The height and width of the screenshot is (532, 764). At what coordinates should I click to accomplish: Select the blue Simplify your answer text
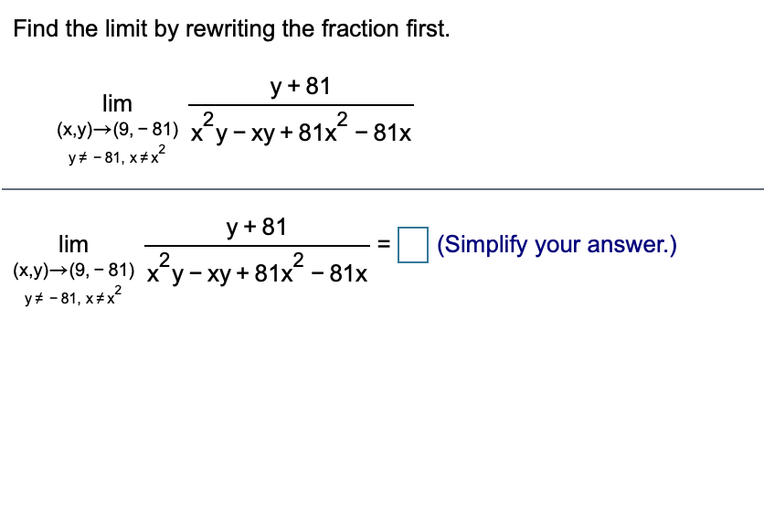click(x=557, y=244)
